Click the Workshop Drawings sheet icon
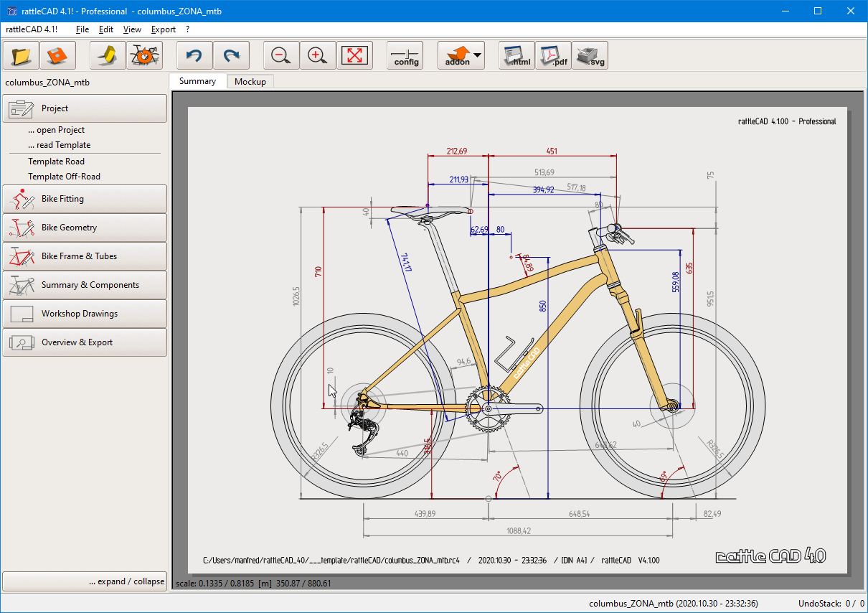Image resolution: width=868 pixels, height=613 pixels. tap(22, 314)
